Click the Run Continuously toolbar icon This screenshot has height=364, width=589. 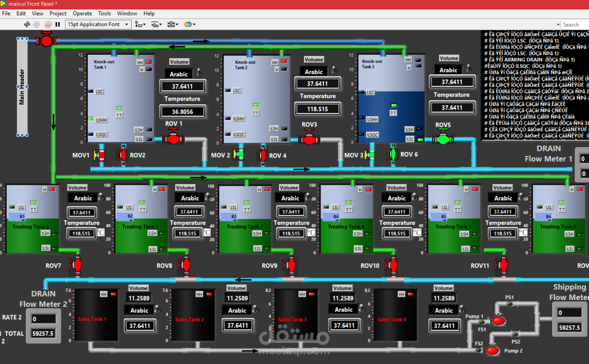coord(36,24)
